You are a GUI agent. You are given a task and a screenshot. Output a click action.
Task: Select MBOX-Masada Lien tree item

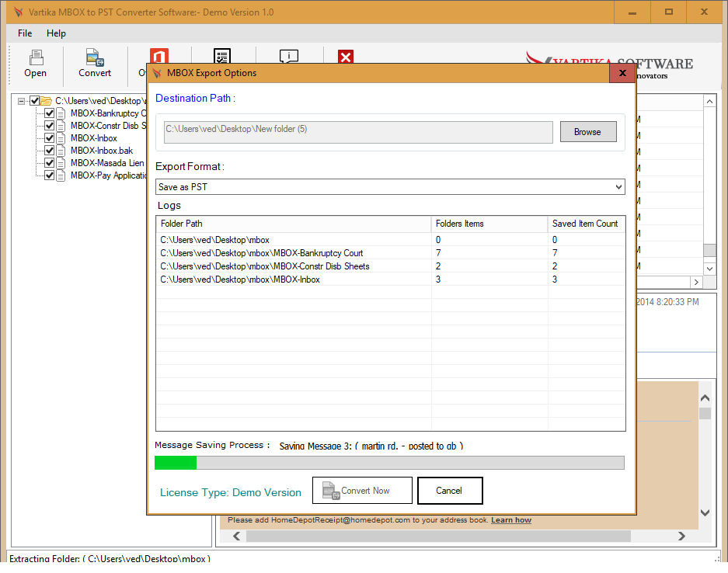(107, 163)
